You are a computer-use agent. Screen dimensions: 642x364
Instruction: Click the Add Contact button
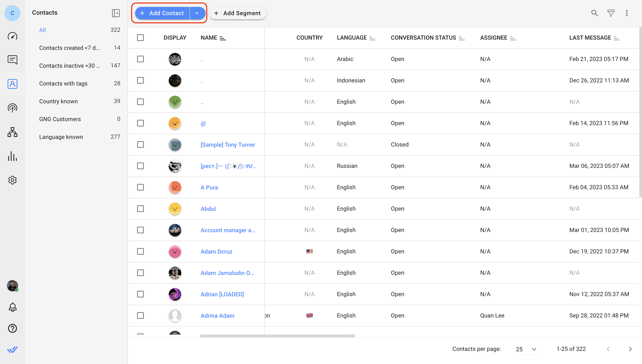[162, 13]
